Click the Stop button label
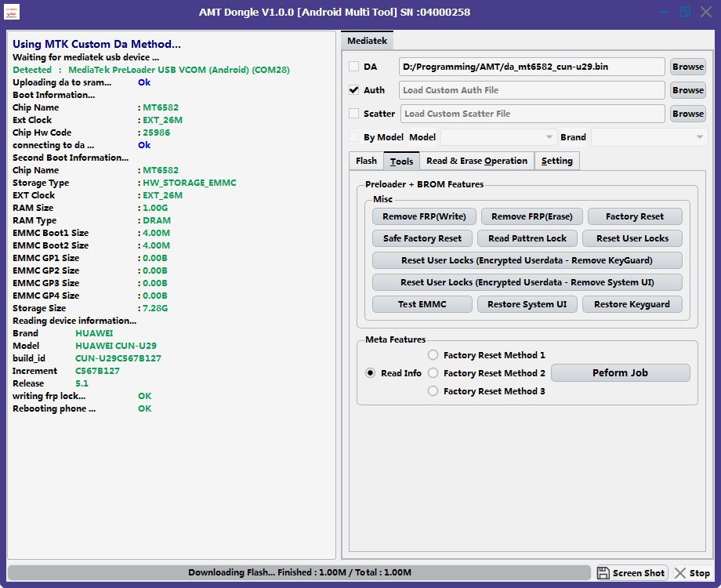This screenshot has height=588, width=721. pyautogui.click(x=699, y=573)
